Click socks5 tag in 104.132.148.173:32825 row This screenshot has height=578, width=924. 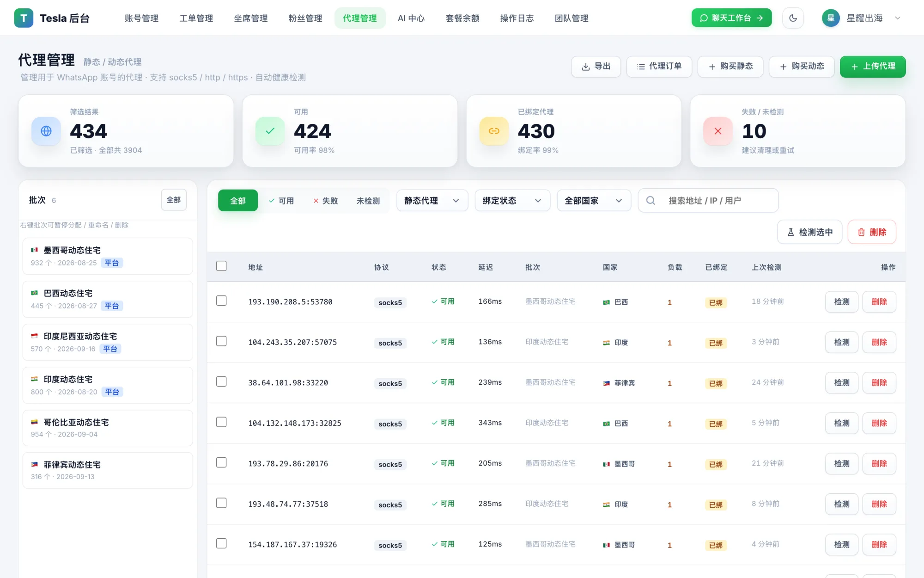point(390,424)
